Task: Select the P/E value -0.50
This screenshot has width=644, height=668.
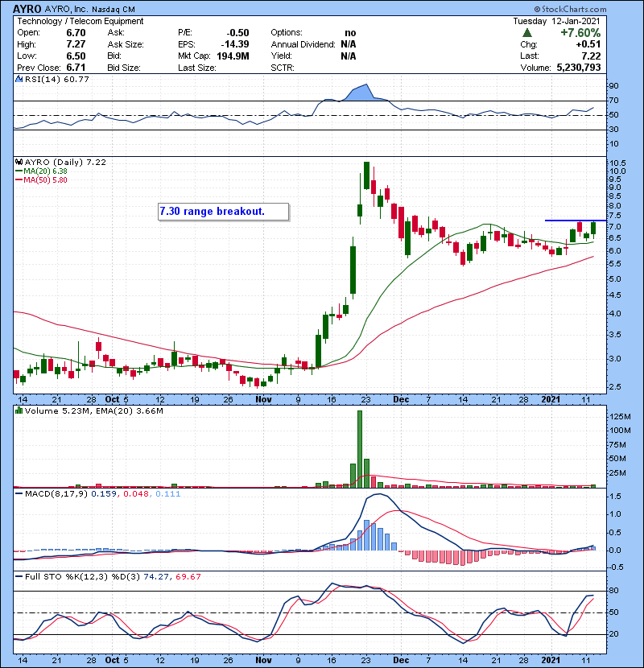Action: [237, 33]
